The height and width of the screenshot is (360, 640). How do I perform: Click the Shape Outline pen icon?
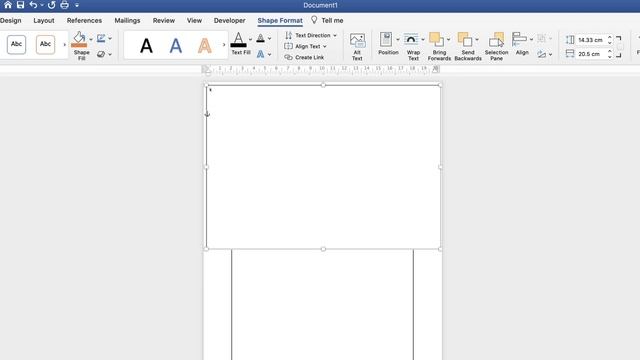(x=101, y=38)
